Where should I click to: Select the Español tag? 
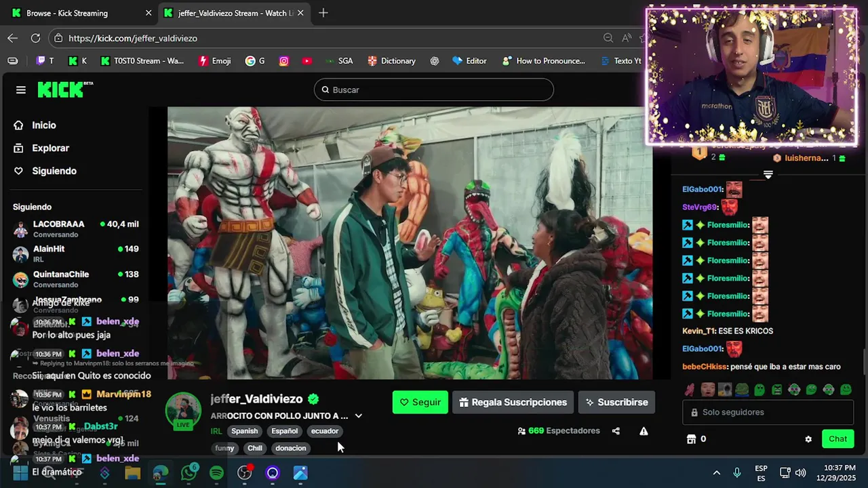click(x=285, y=431)
